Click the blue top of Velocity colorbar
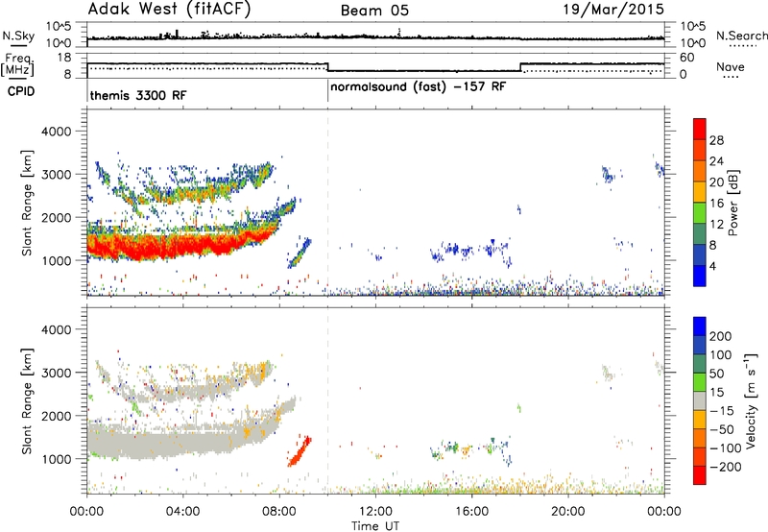Viewport: 768px width, 532px height. pyautogui.click(x=700, y=327)
